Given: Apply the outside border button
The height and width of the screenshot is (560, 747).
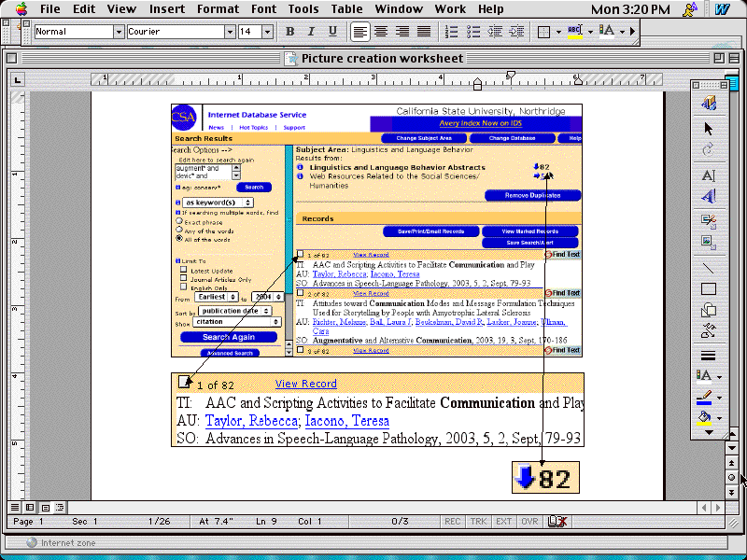Looking at the screenshot, I should click(x=543, y=32).
